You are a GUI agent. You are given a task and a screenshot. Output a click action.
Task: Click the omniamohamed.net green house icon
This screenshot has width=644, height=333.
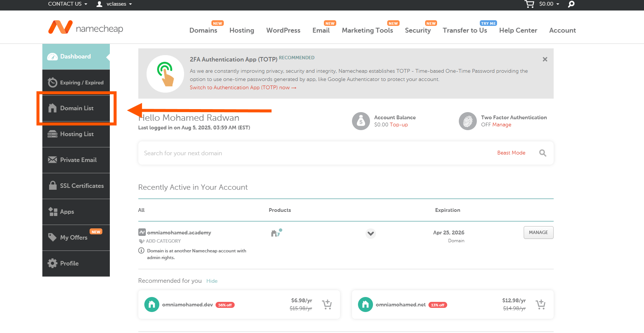click(365, 304)
